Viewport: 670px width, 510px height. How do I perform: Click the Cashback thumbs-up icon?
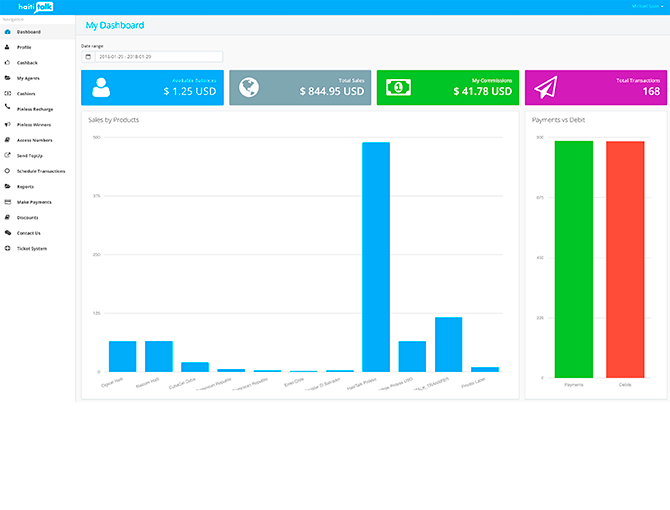pyautogui.click(x=8, y=62)
